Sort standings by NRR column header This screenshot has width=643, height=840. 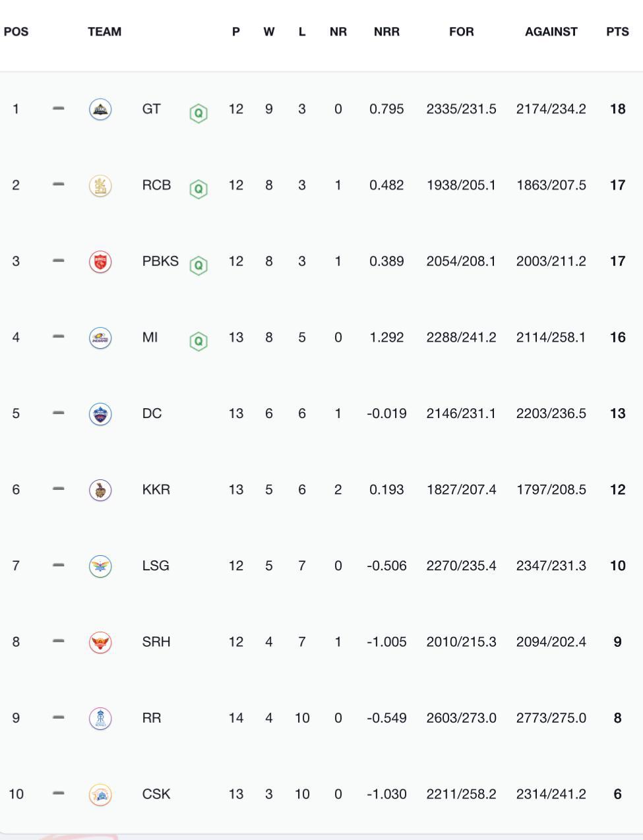pyautogui.click(x=386, y=32)
